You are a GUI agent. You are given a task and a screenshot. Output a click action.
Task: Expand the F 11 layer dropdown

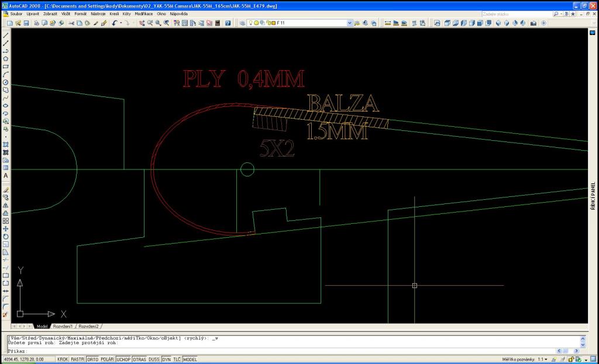[350, 23]
